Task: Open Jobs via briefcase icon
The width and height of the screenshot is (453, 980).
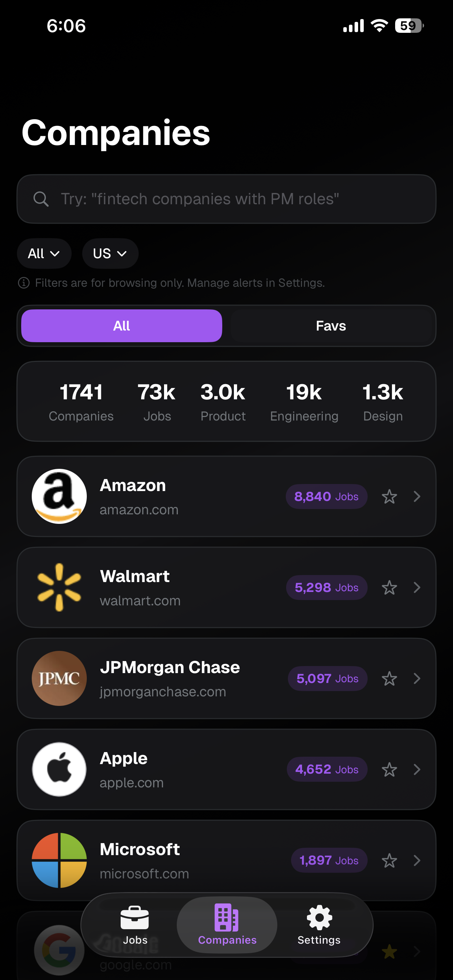Action: pos(135,918)
